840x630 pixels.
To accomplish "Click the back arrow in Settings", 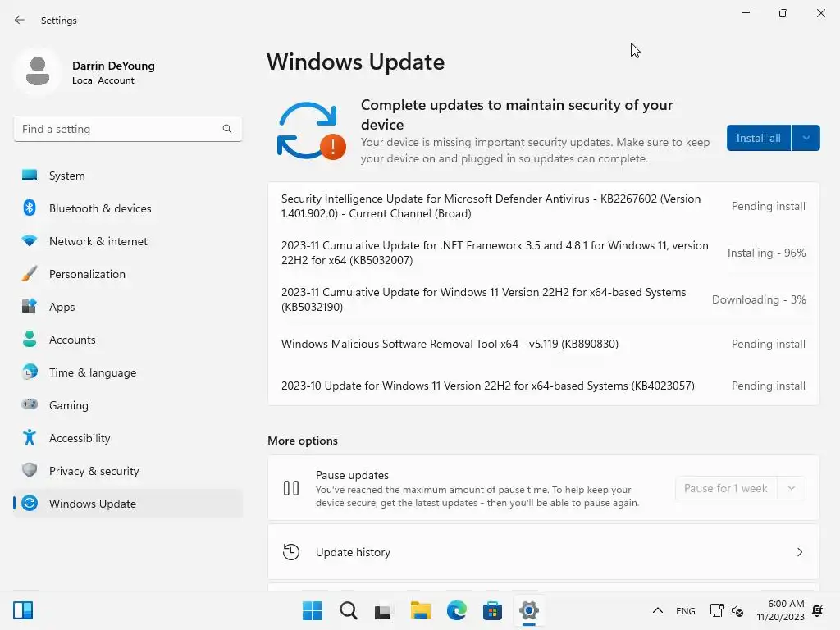I will [x=20, y=20].
